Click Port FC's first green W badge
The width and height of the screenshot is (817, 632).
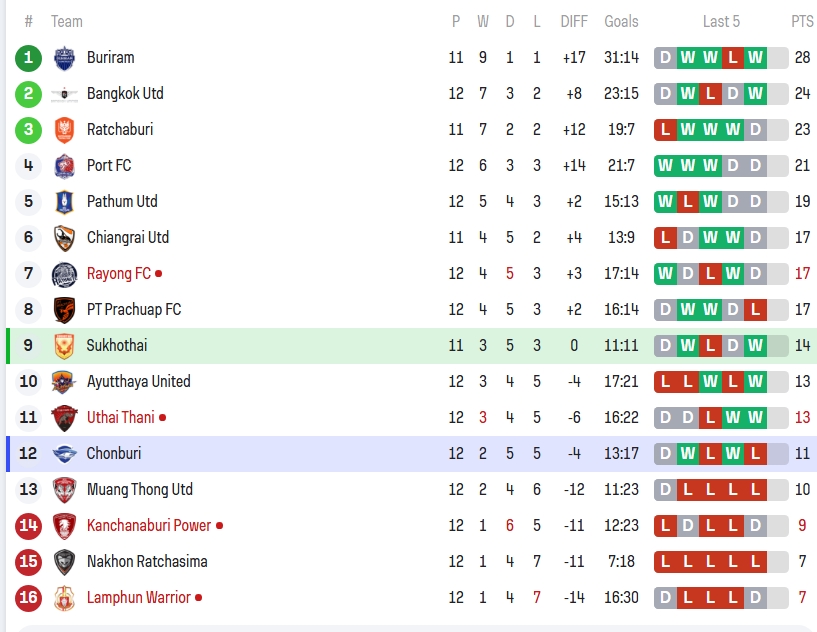(665, 166)
